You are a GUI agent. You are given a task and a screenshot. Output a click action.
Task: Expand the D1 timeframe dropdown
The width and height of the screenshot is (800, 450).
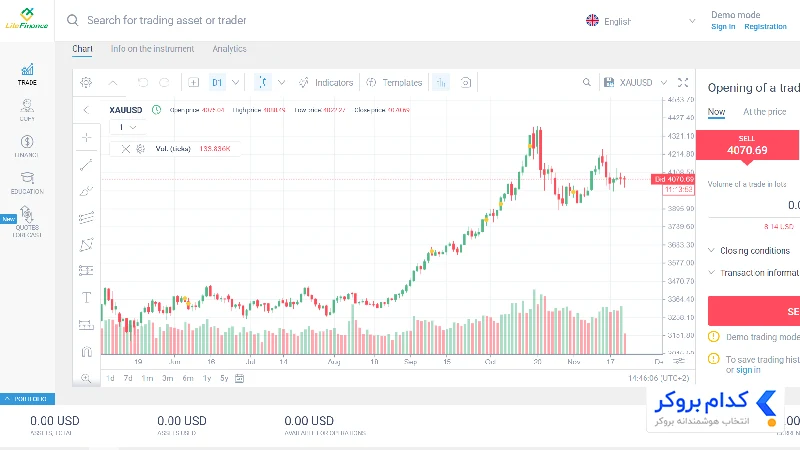pyautogui.click(x=235, y=83)
